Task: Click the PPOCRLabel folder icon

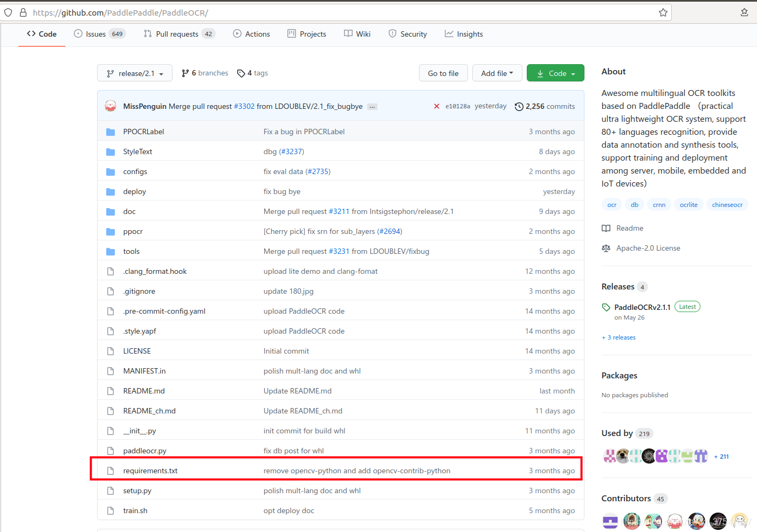Action: pos(111,132)
